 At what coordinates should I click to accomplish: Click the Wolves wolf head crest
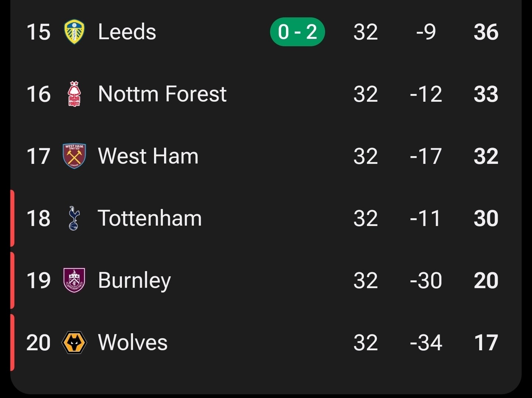(x=74, y=343)
